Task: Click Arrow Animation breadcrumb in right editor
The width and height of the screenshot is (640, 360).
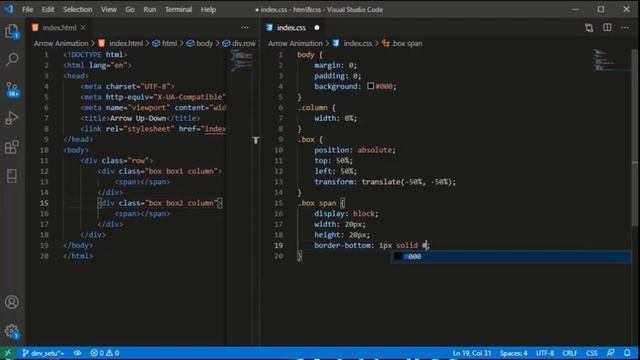Action: pos(295,43)
